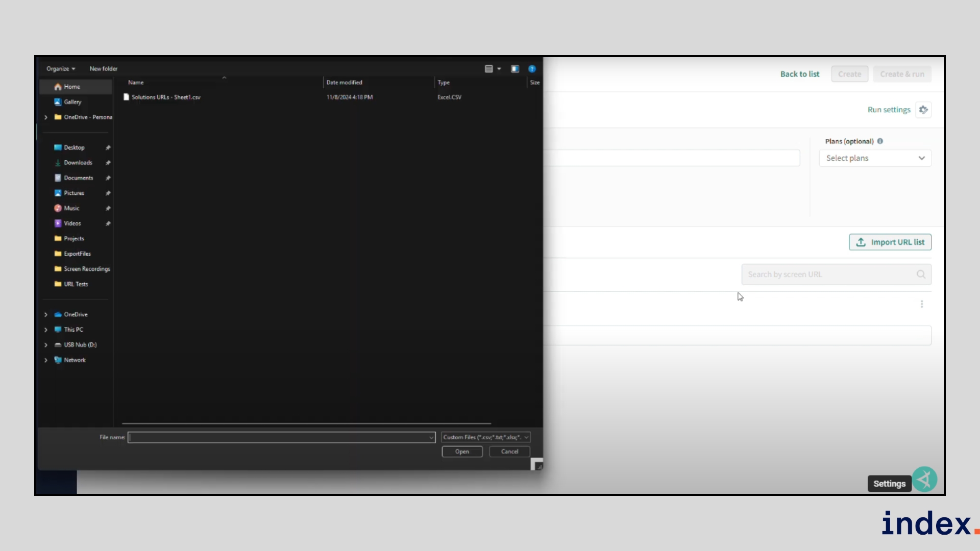This screenshot has height=551, width=980.
Task: Click New folder in the toolbar
Action: tap(103, 69)
